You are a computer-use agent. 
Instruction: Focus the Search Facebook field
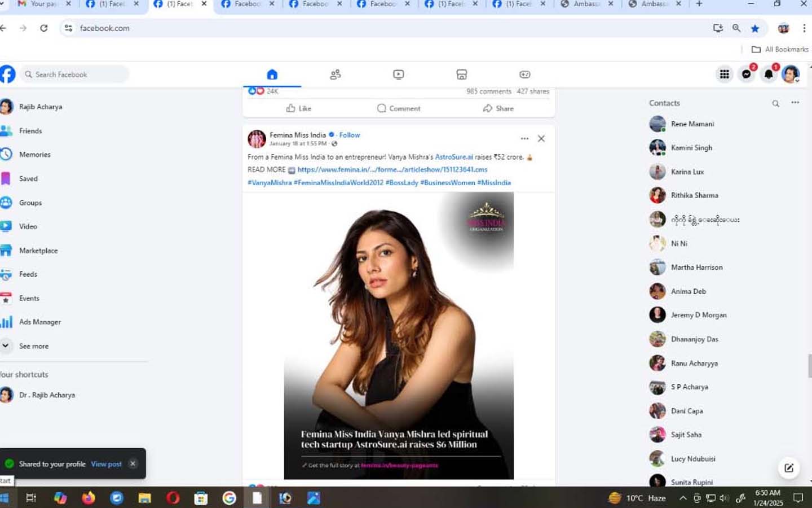pos(75,75)
